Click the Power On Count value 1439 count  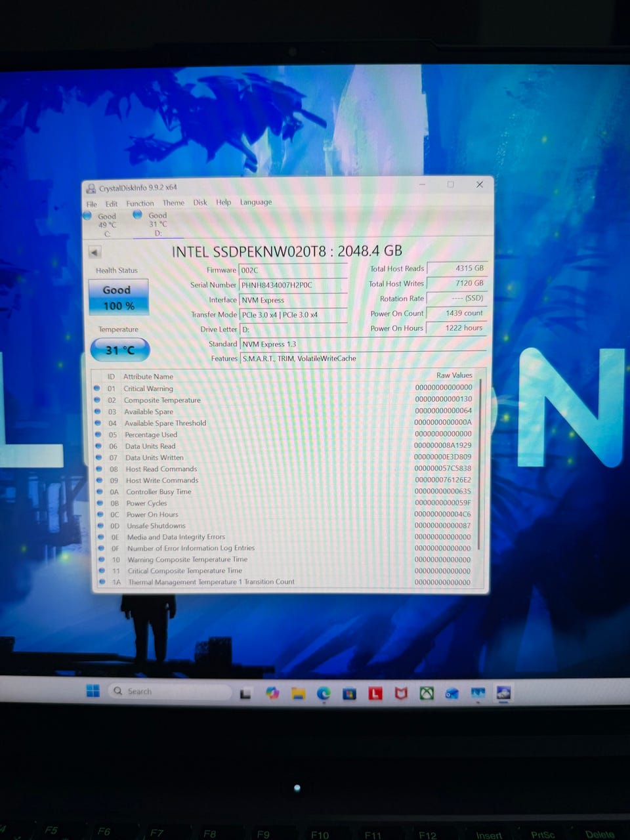pos(457,313)
